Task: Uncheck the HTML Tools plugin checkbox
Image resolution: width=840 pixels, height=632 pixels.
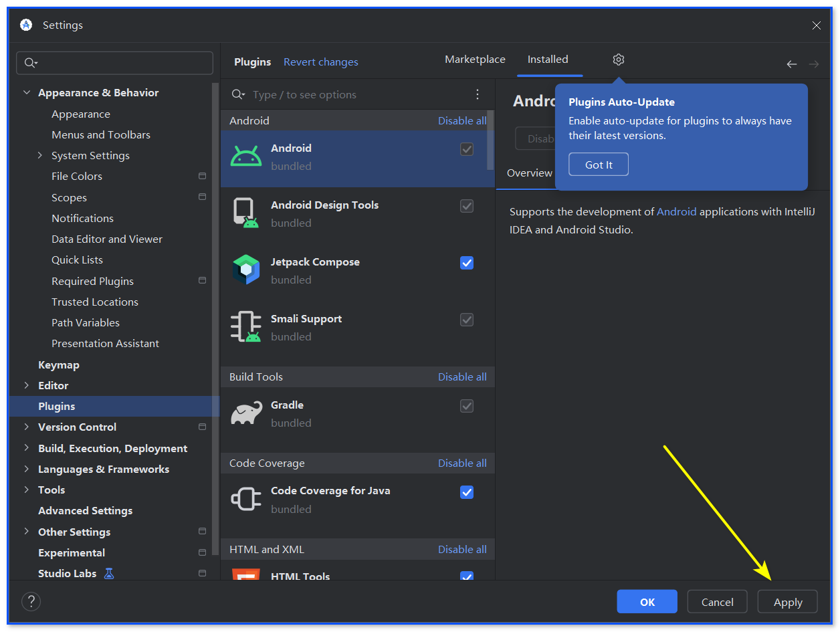Action: click(x=467, y=576)
